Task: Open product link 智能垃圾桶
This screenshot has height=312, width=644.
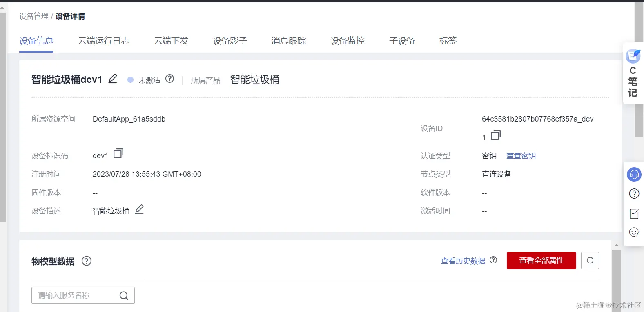Action: point(255,80)
